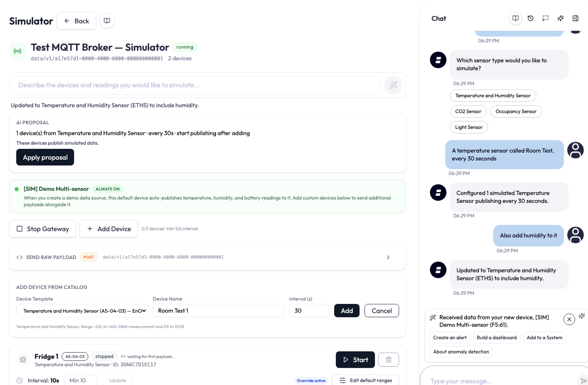Stop the gateway
The width and height of the screenshot is (588, 385).
[43, 229]
